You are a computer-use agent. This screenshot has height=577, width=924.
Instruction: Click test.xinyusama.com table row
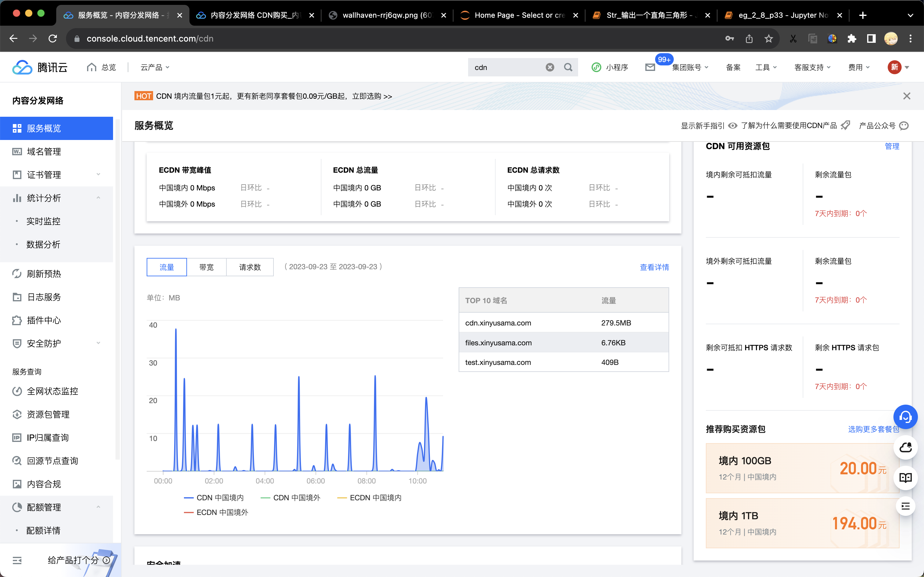pos(563,362)
